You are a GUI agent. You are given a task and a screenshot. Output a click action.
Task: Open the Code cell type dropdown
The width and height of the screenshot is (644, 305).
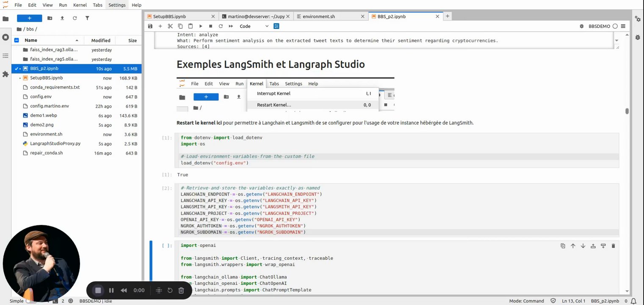pyautogui.click(x=254, y=26)
